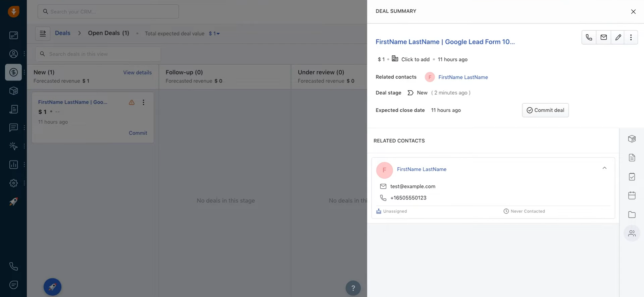Viewport: 644px width, 297px height.
Task: Open the Deals dollar icon in left sidebar
Action: (x=13, y=72)
